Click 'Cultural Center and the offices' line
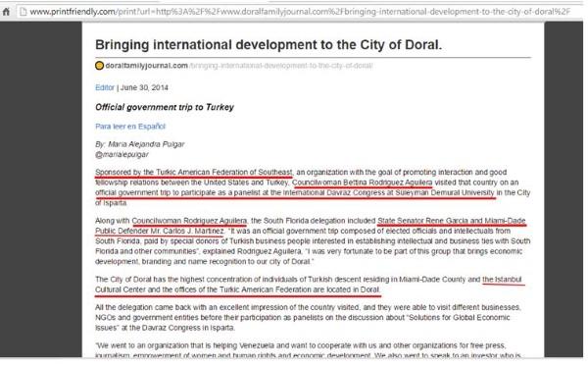Screen dimensions: 588x368 237,289
